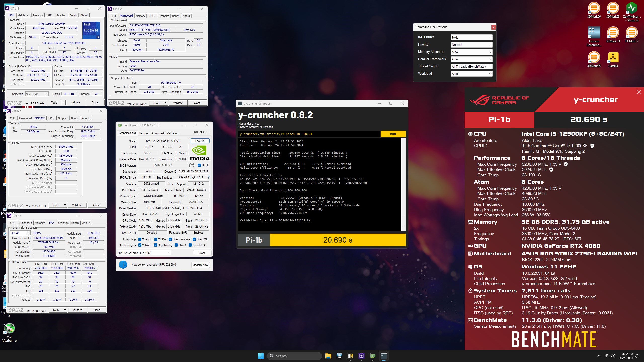Toggle CUDA checkbox in GPU-Z
The width and height of the screenshot is (644, 362).
coord(156,239)
